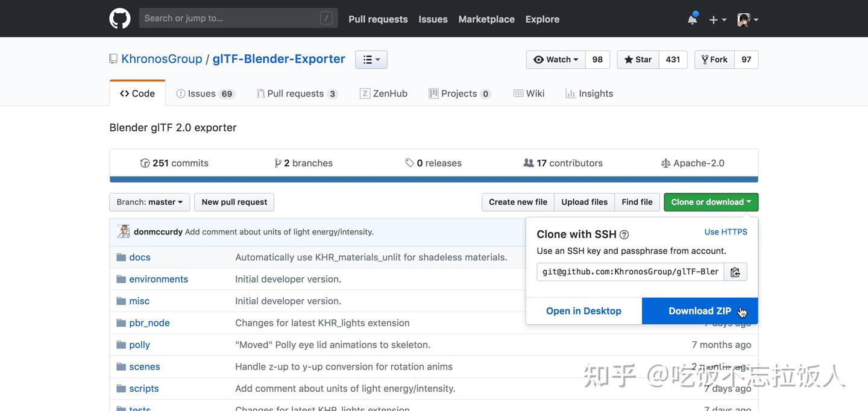Open notifications bell icon
The width and height of the screenshot is (868, 411).
coord(693,19)
